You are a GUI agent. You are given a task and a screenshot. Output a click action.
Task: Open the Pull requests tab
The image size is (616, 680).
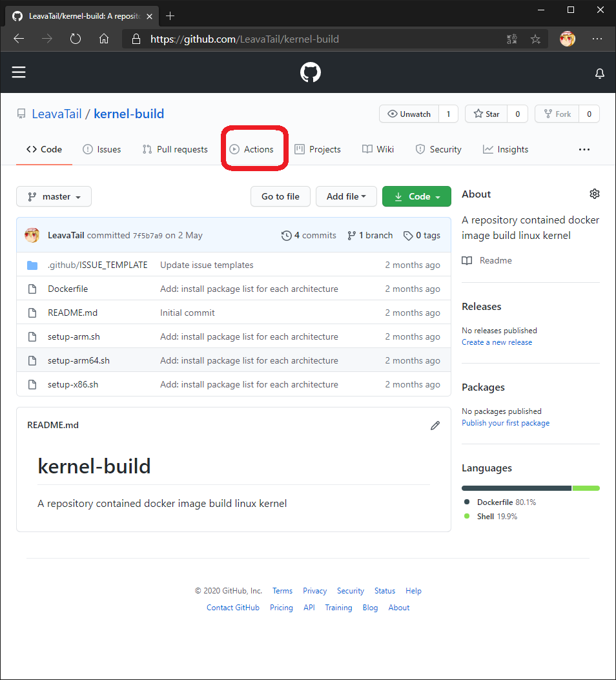point(175,149)
